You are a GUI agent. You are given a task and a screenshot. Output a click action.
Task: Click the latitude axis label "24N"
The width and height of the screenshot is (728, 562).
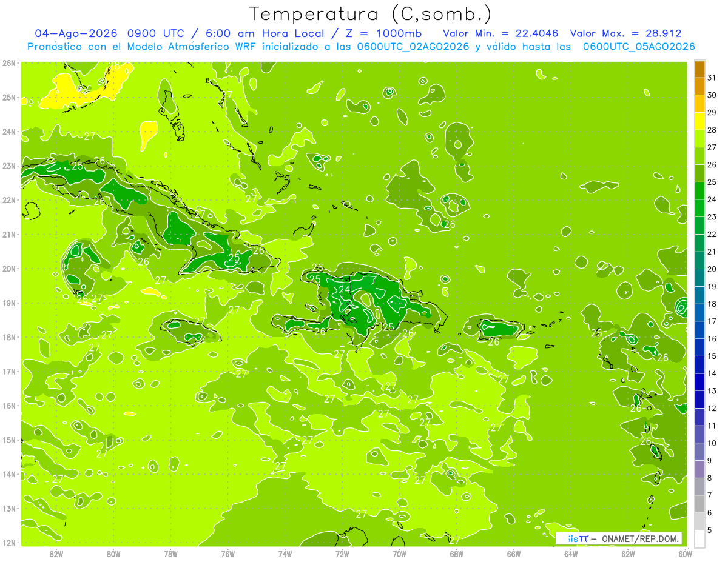9,132
